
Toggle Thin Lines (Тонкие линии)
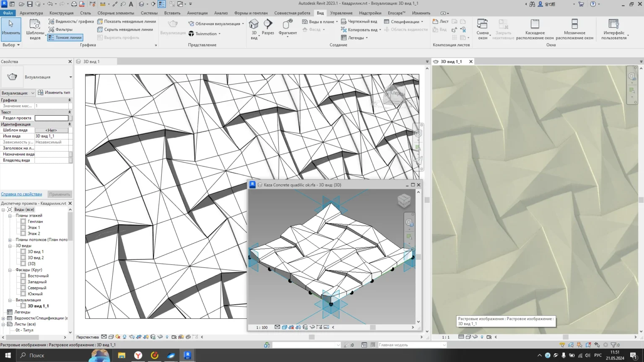pos(65,37)
